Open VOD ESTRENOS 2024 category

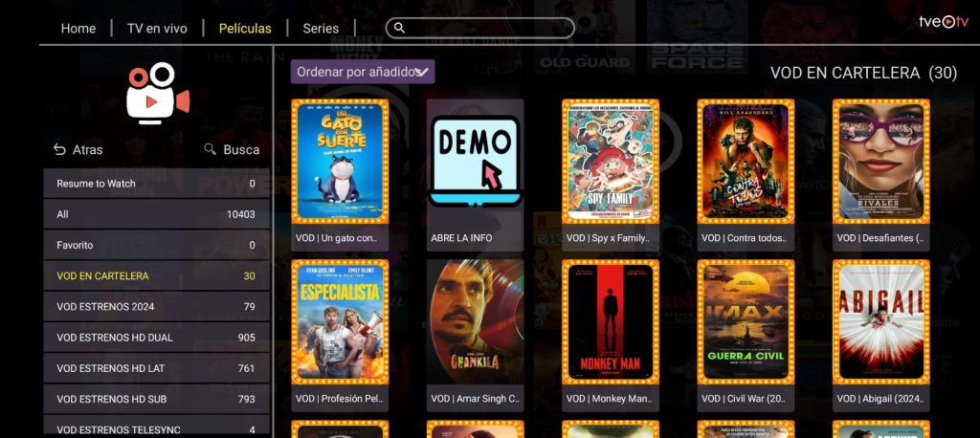pos(156,306)
